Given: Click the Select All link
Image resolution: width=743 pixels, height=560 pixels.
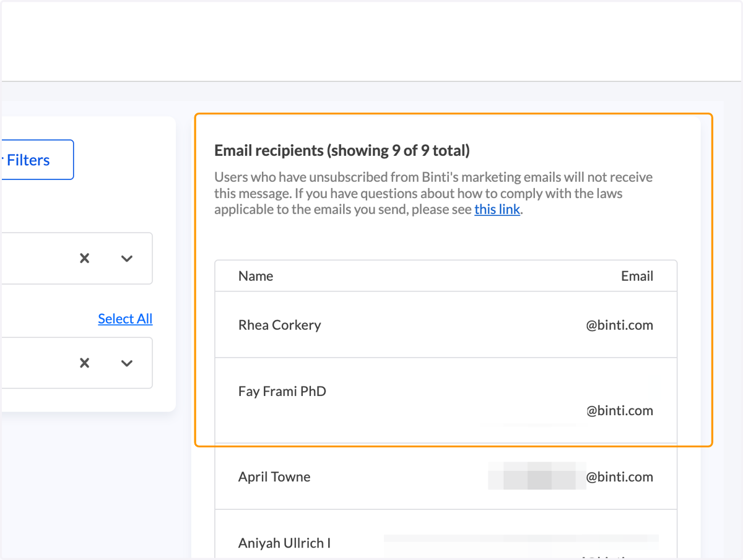Looking at the screenshot, I should pyautogui.click(x=125, y=319).
